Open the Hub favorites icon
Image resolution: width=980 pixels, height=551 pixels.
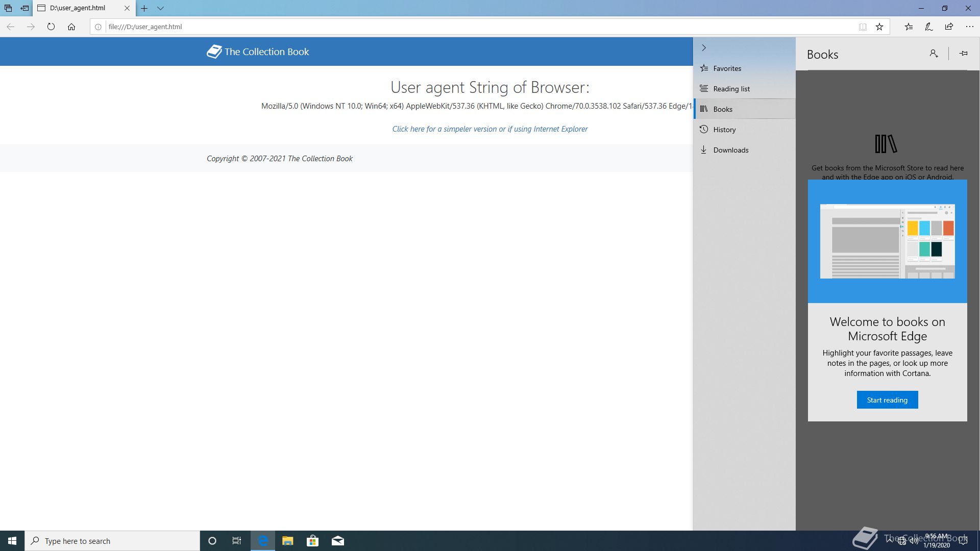pos(909,27)
